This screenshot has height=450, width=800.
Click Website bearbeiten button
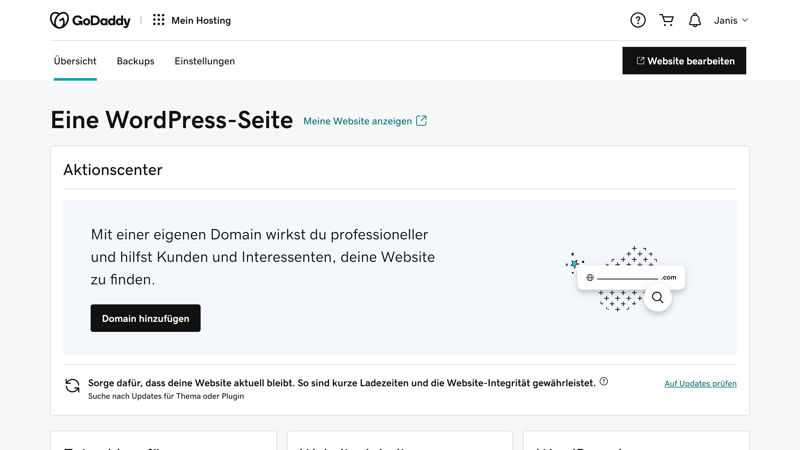point(684,61)
